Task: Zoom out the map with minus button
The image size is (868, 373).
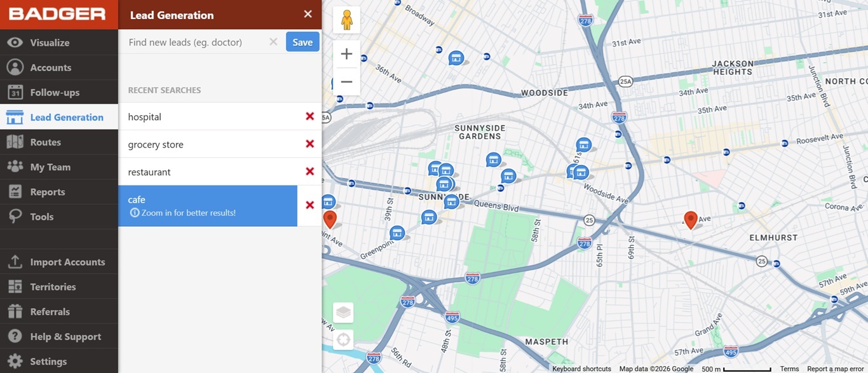Action: [x=346, y=82]
